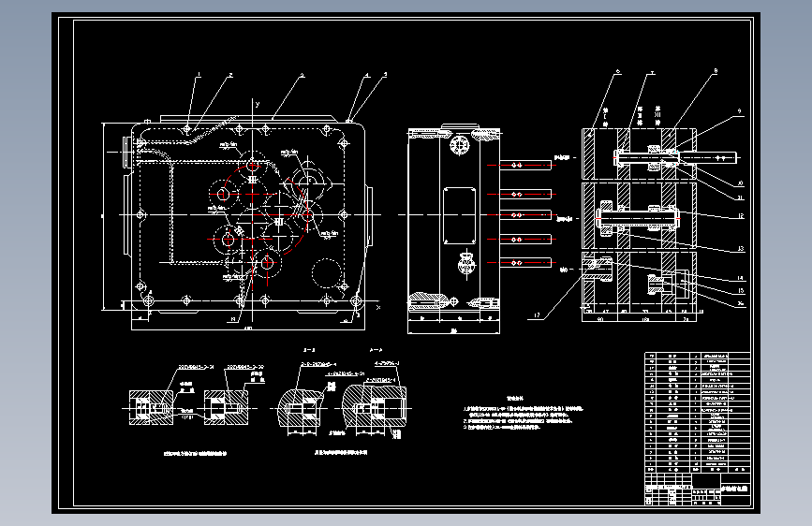Select the y axis label on gearbox view
The image size is (812, 526).
(258, 104)
